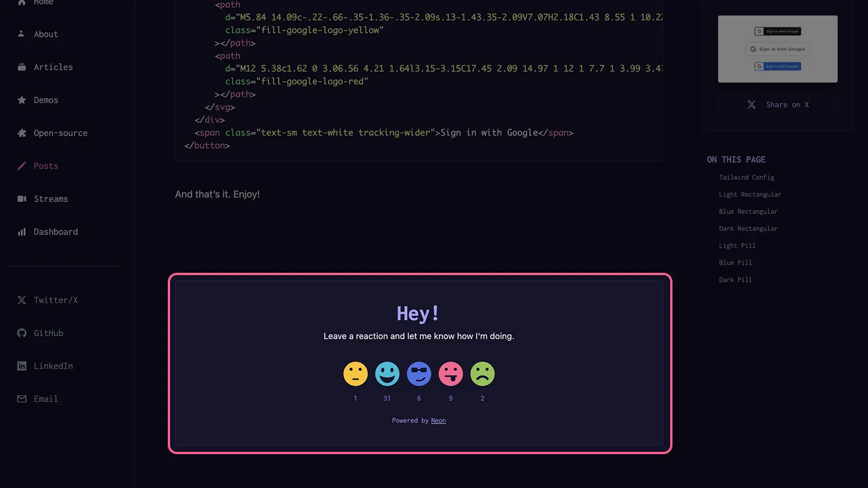Pick the pink tongue-out emoji reaction
This screenshot has width=868, height=488.
[450, 374]
